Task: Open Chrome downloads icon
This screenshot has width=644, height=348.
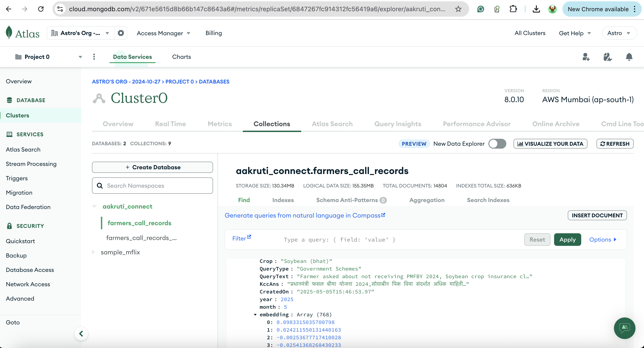Action: tap(536, 9)
